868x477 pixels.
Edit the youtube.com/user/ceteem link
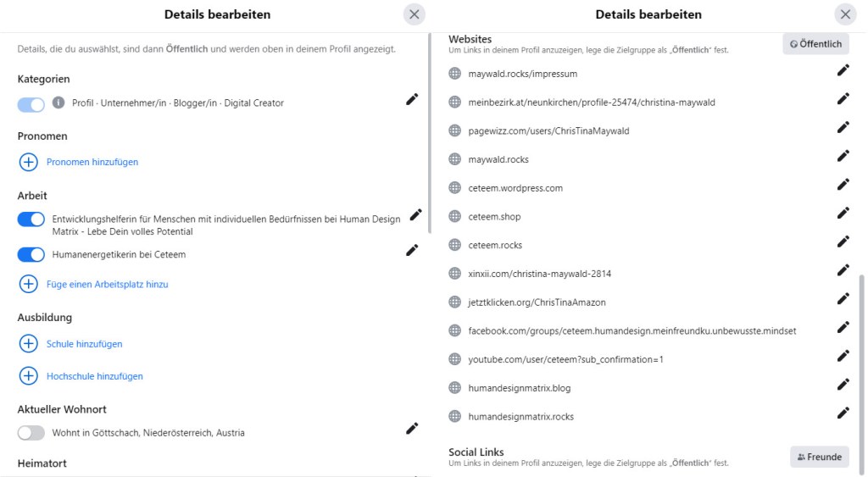coord(843,355)
